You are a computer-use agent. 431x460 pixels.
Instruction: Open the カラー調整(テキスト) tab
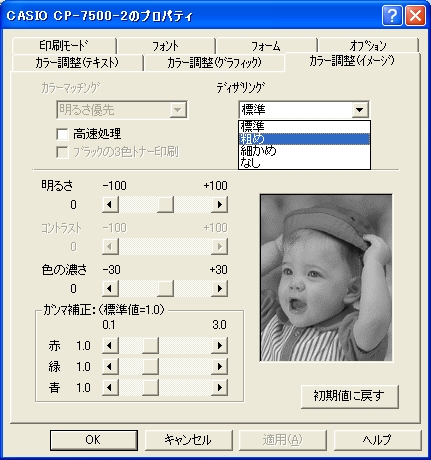(77, 63)
